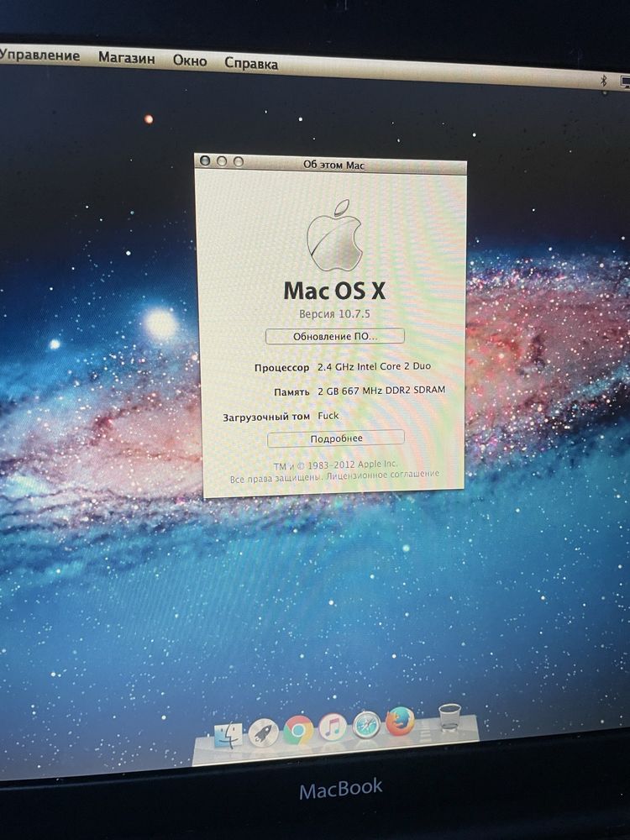The height and width of the screenshot is (840, 630).
Task: Launch iTunes from the Dock
Action: (x=333, y=727)
